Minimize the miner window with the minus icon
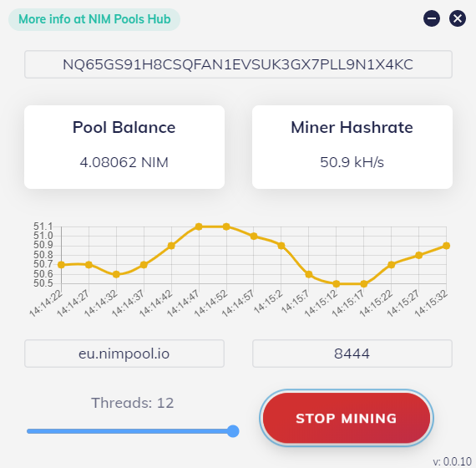Image resolution: width=476 pixels, height=468 pixels. [432, 18]
